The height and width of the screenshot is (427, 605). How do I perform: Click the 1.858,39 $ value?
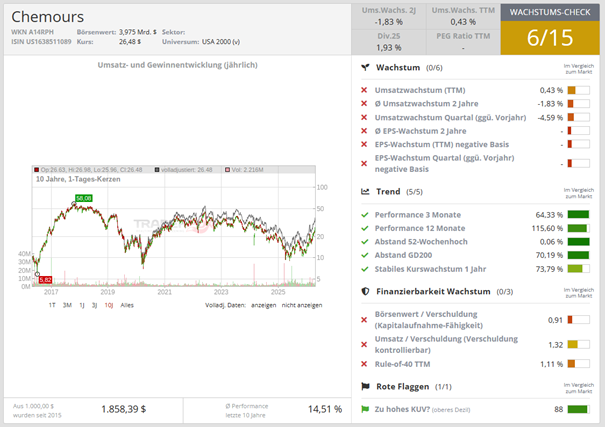pyautogui.click(x=123, y=409)
